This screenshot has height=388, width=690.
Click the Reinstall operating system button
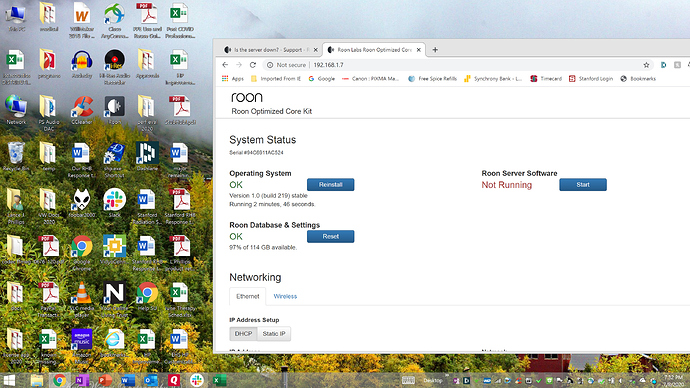click(330, 185)
